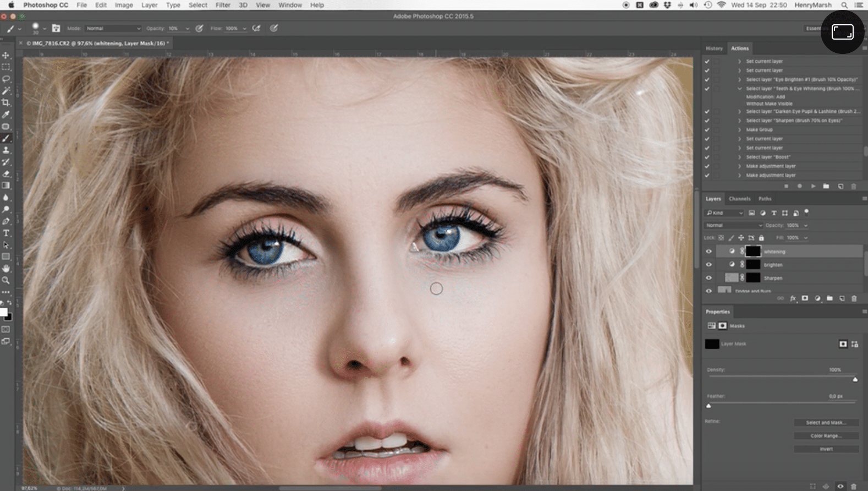Viewport: 868px width, 491px height.
Task: Open the brush blending Mode dropdown
Action: pyautogui.click(x=113, y=28)
